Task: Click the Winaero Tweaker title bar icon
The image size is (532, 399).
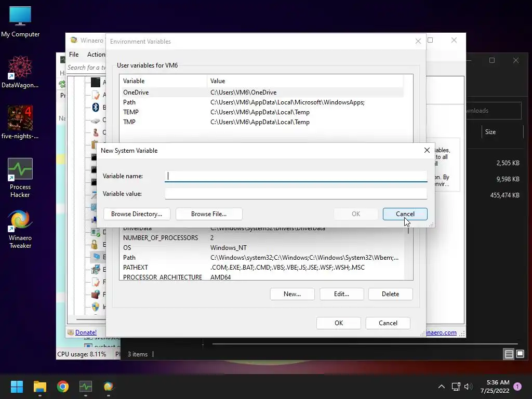Action: pos(73,40)
